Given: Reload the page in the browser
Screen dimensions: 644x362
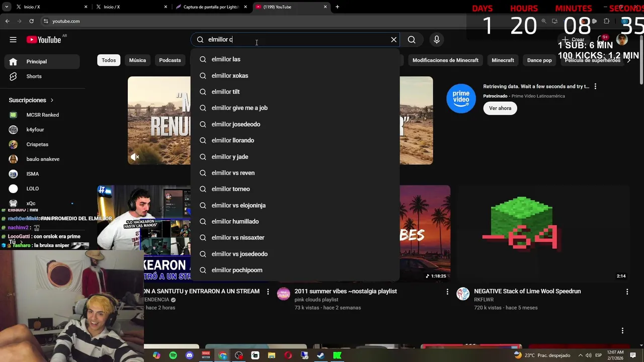Looking at the screenshot, I should tap(31, 21).
